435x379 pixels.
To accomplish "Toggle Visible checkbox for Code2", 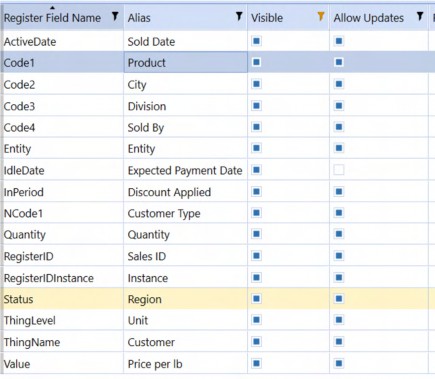I will pos(256,84).
